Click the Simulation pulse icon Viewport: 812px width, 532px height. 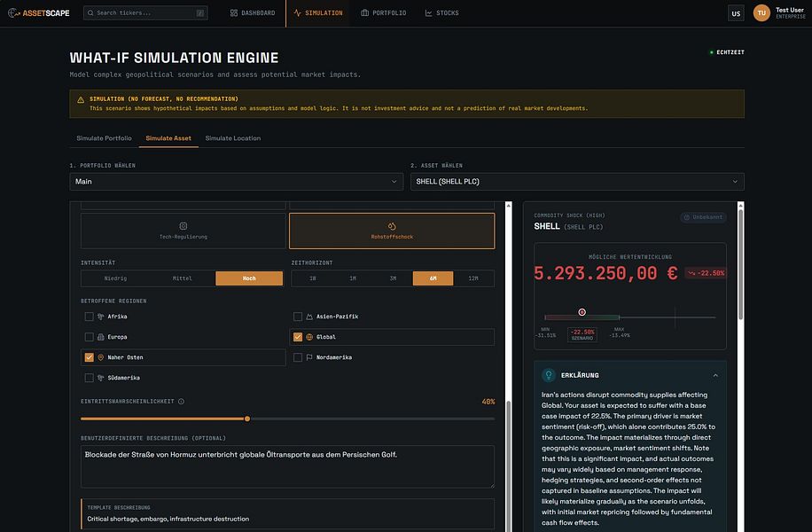tap(297, 13)
